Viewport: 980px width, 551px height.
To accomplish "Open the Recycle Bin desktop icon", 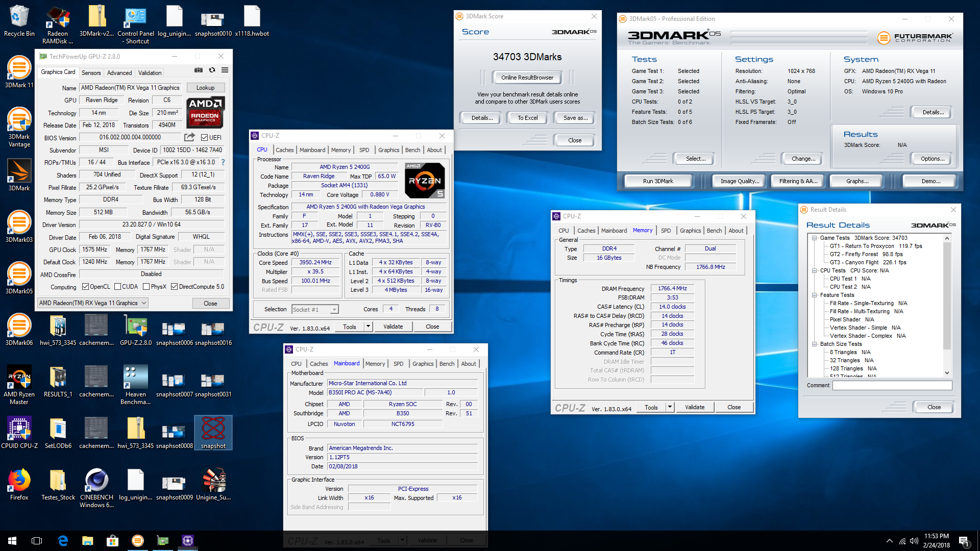I will tap(19, 21).
